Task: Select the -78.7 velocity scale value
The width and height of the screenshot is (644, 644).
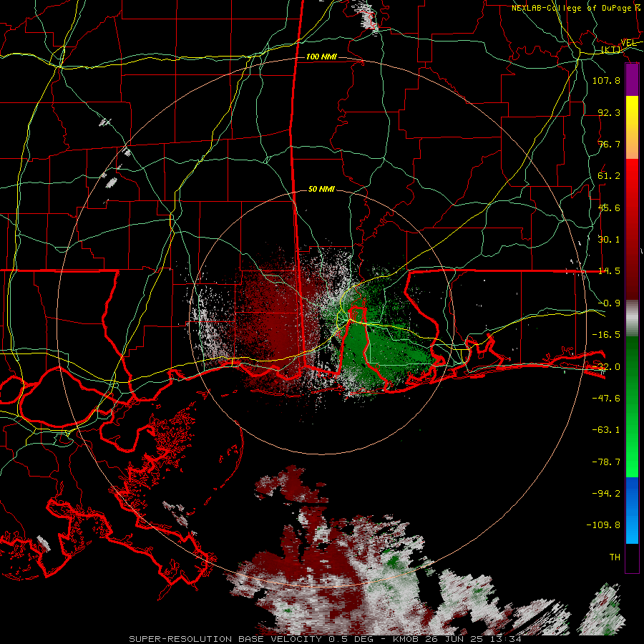Action: (606, 462)
